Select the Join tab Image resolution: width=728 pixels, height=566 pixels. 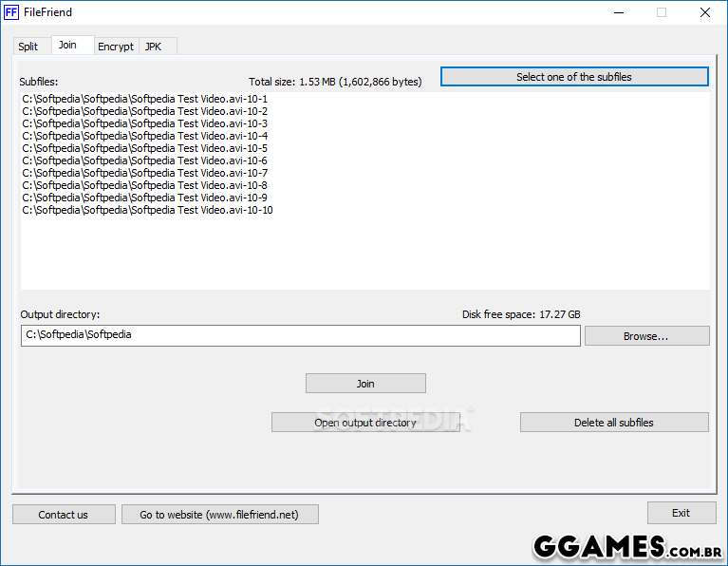pyautogui.click(x=67, y=46)
